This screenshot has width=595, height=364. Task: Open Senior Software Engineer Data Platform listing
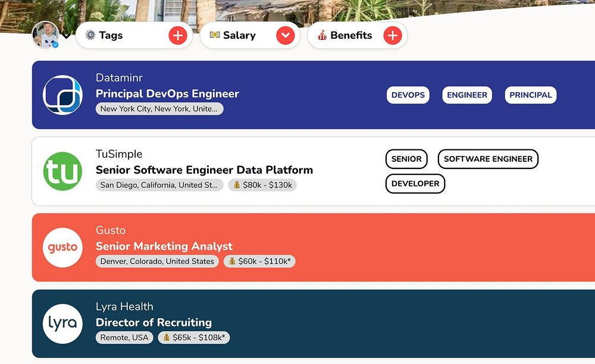pyautogui.click(x=204, y=170)
